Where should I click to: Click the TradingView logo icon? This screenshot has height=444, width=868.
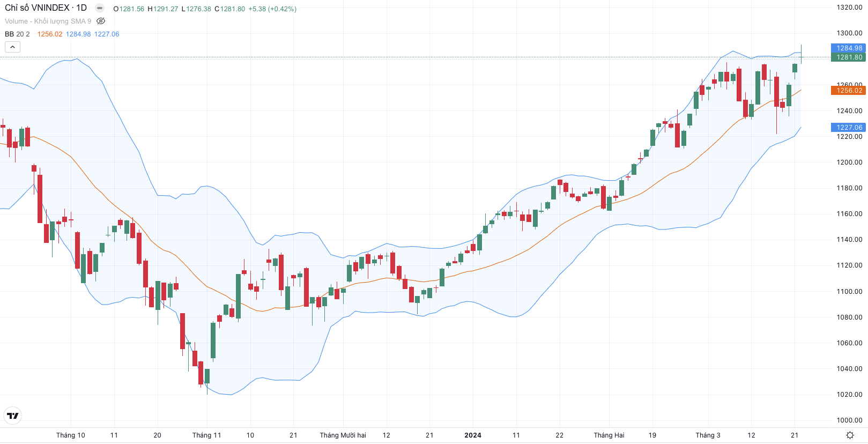[12, 416]
